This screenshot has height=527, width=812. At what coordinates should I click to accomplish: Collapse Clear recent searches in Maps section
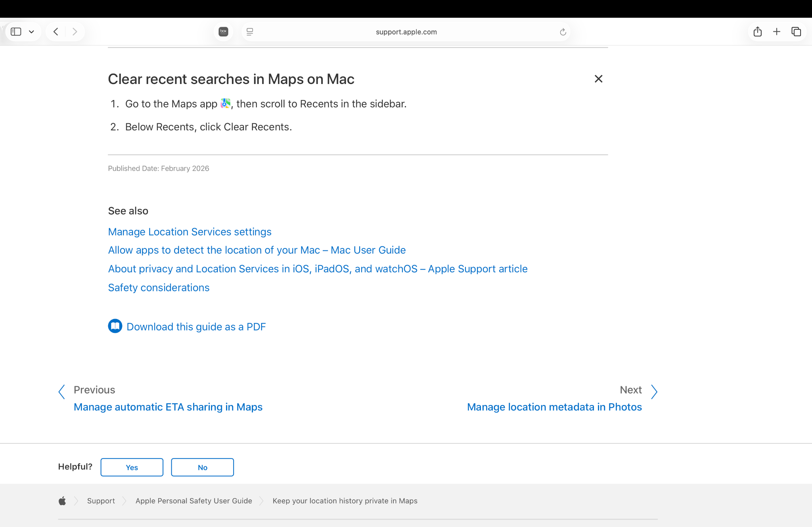598,79
